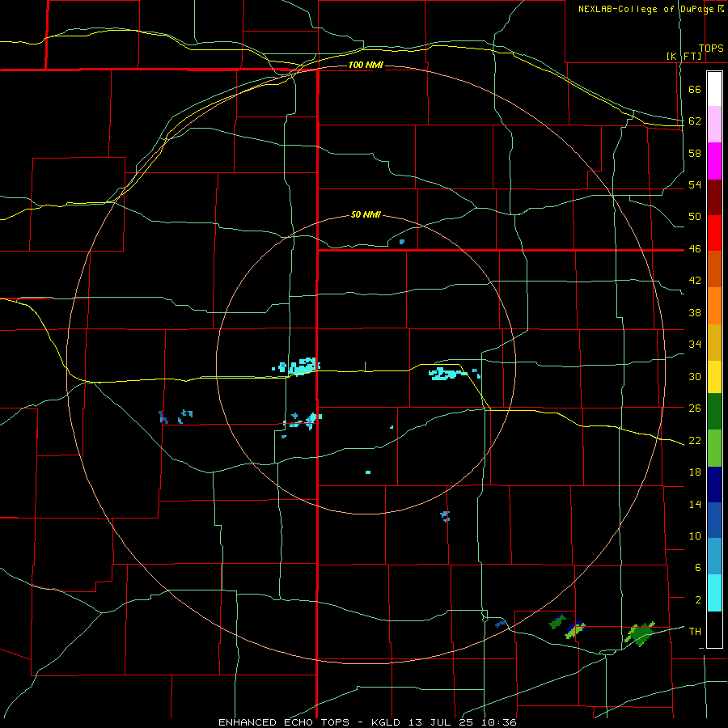The image size is (728, 728).
Task: Click the gold band in the color scale
Action: click(714, 342)
